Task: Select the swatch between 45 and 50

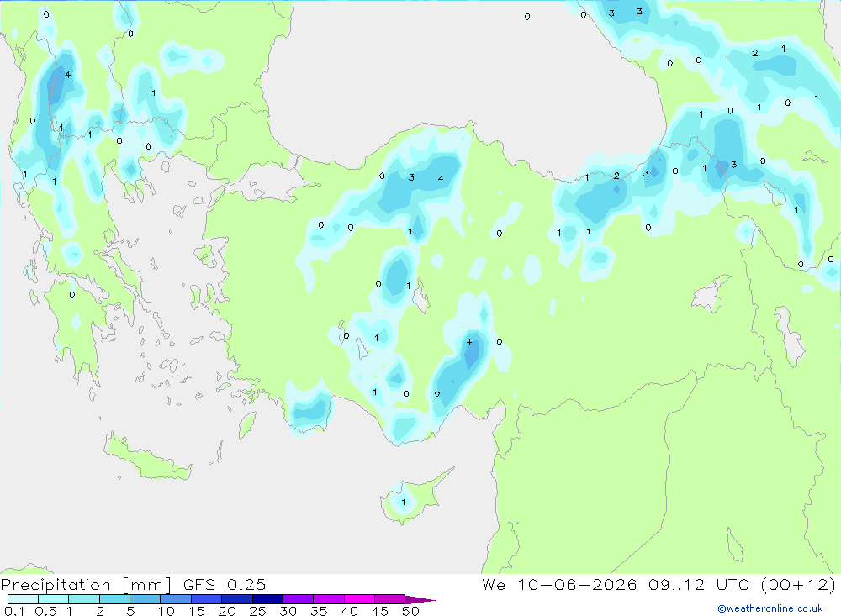Action: (390, 599)
